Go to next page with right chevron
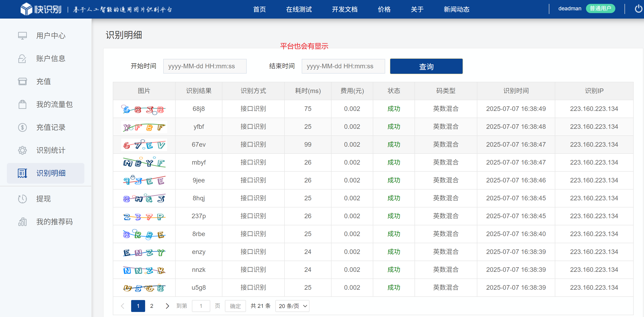 (x=167, y=306)
